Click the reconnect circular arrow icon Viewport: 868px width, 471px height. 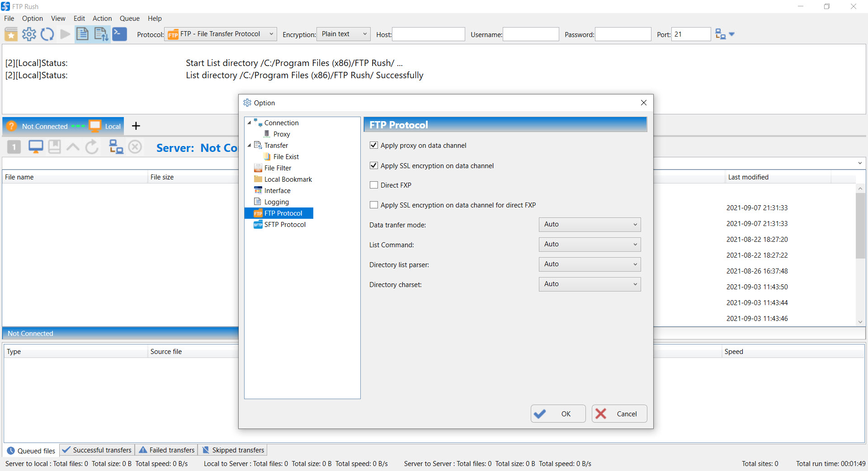(47, 34)
